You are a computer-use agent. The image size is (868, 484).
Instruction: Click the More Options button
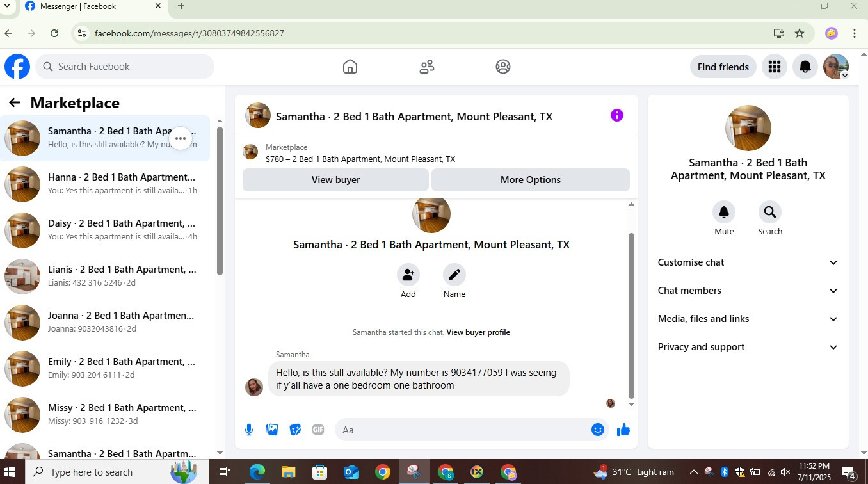click(x=531, y=180)
